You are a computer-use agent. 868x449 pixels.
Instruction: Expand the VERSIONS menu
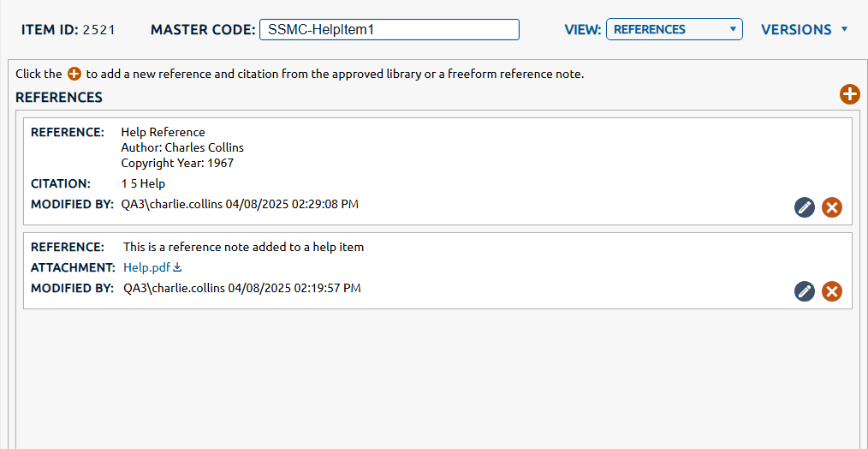[804, 29]
